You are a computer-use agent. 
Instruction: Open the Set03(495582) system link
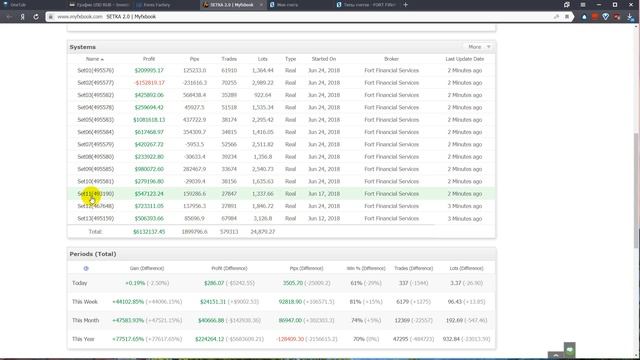tap(96, 95)
